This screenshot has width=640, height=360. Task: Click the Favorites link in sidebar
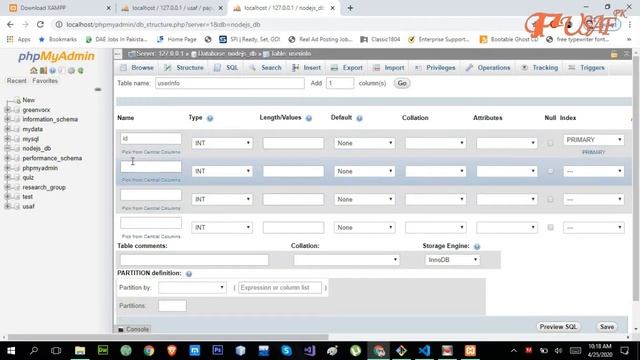pos(45,81)
